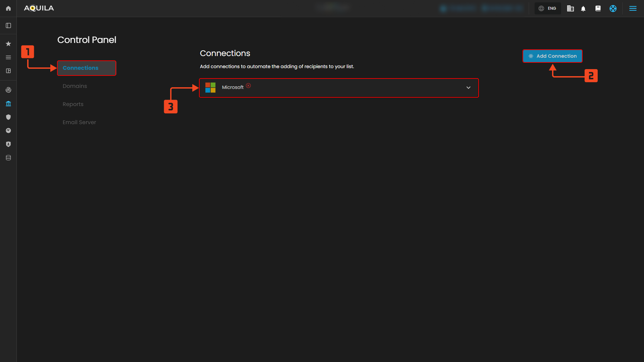Open favorites with the star icon
The width and height of the screenshot is (644, 362).
tap(8, 44)
